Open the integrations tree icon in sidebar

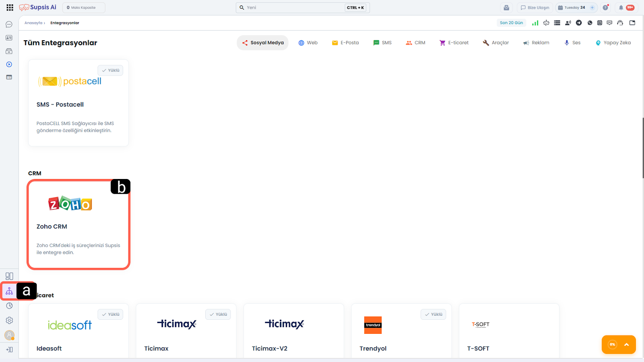(9, 291)
